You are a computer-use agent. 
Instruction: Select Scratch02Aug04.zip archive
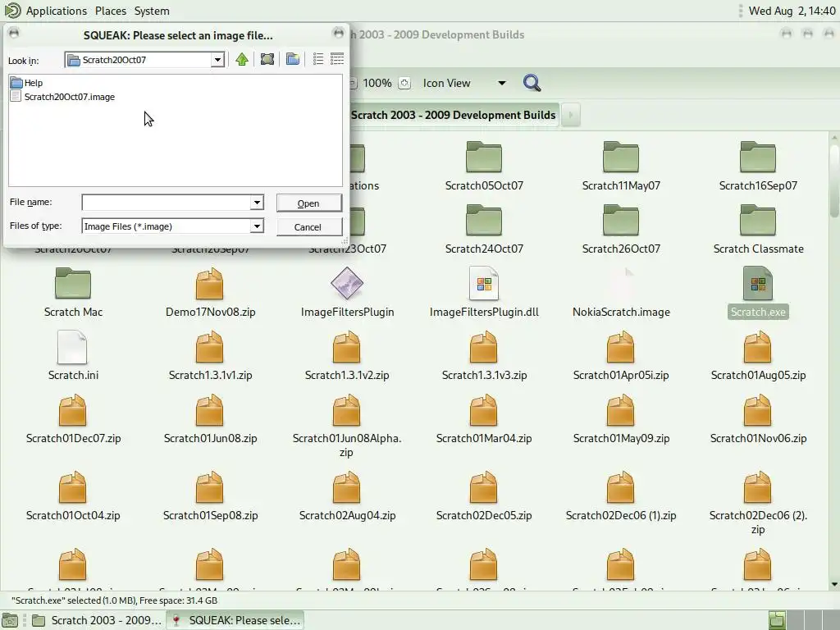pos(347,496)
